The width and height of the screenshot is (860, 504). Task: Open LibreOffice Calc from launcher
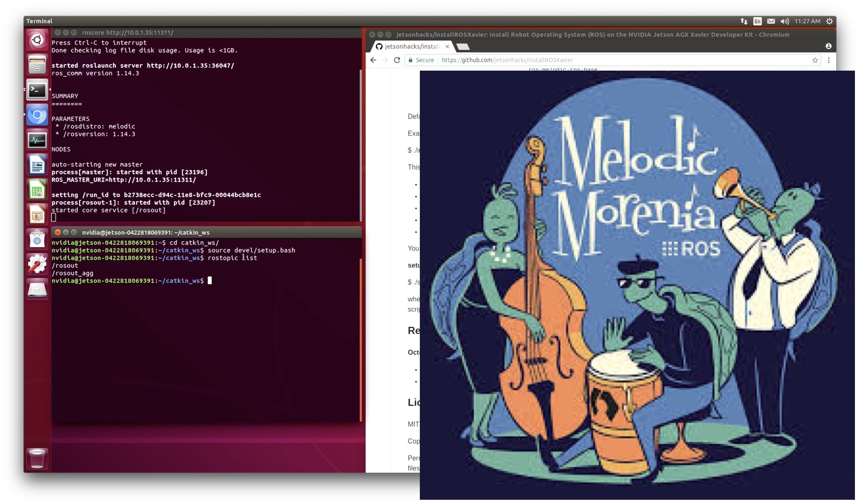click(37, 190)
